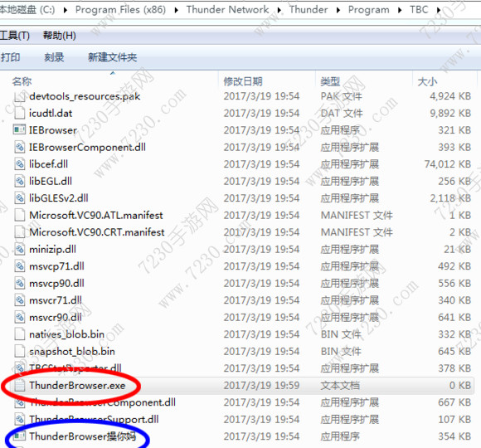Click the PAK 文件 type cell
This screenshot has width=481, height=448.
342,96
